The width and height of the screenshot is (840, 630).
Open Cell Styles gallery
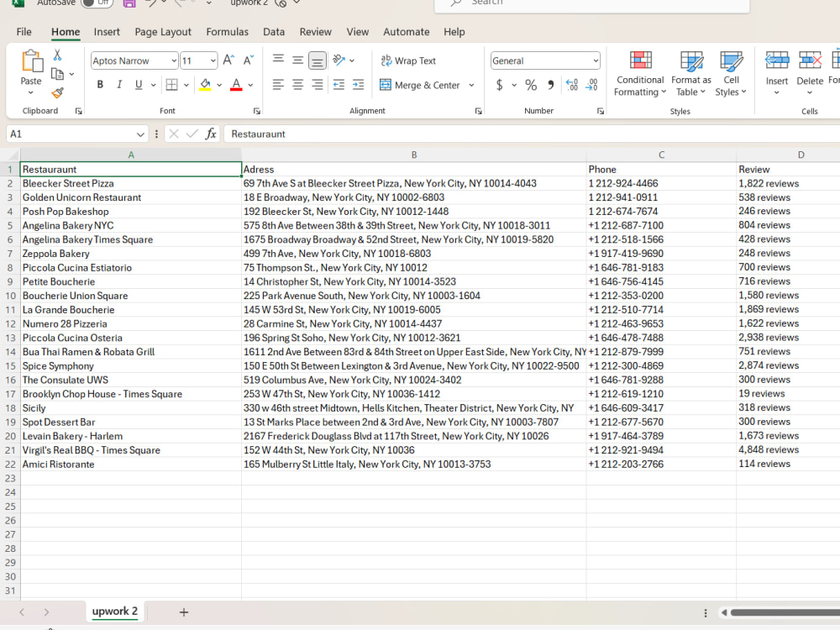click(x=731, y=74)
